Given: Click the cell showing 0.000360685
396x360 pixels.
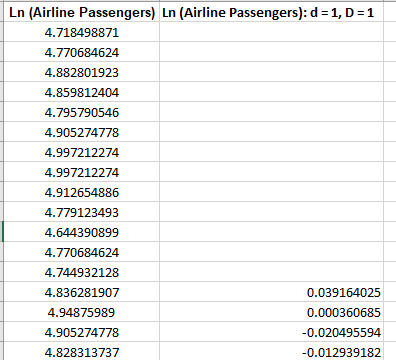Looking at the screenshot, I should (x=271, y=312).
